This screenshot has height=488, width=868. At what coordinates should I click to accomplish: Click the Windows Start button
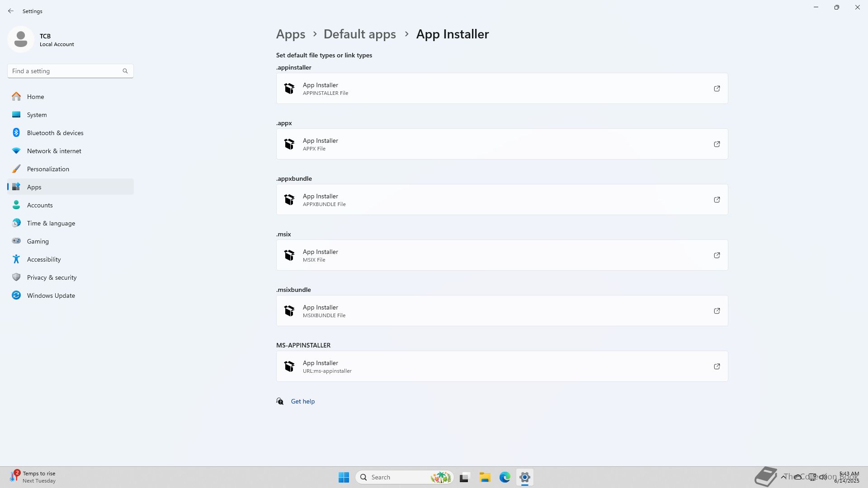[x=344, y=477]
